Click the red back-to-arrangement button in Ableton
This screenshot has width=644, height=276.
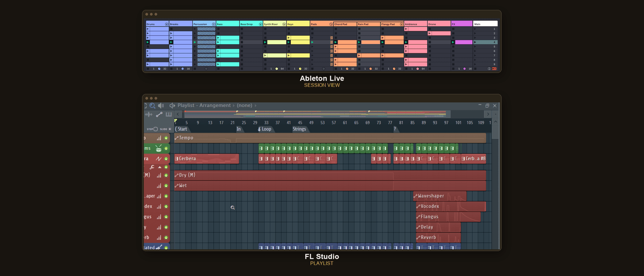494,69
